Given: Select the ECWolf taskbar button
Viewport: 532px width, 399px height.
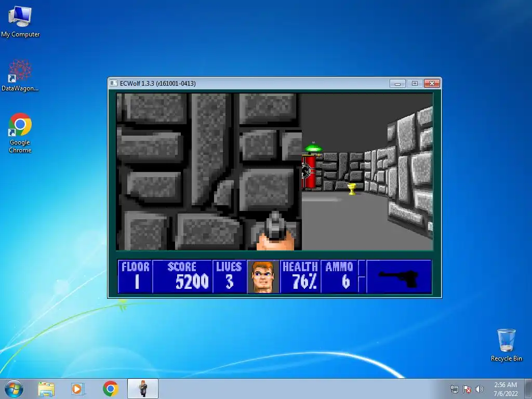Looking at the screenshot, I should tap(143, 389).
